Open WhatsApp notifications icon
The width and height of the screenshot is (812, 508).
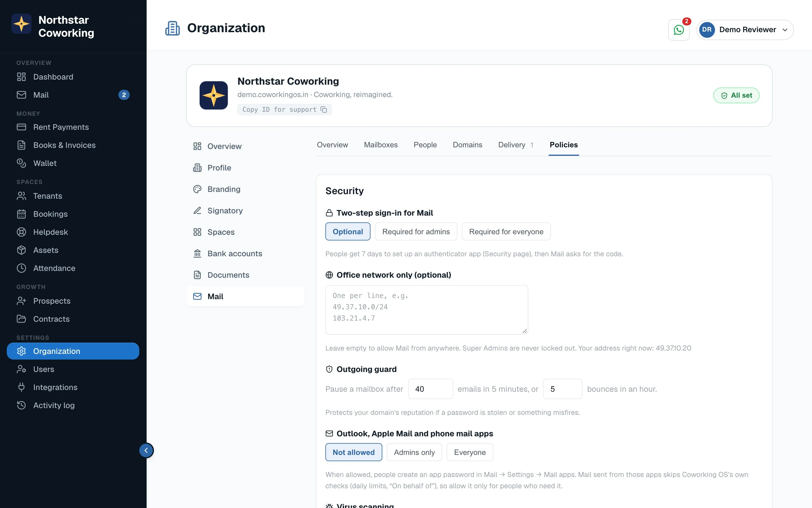(678, 30)
